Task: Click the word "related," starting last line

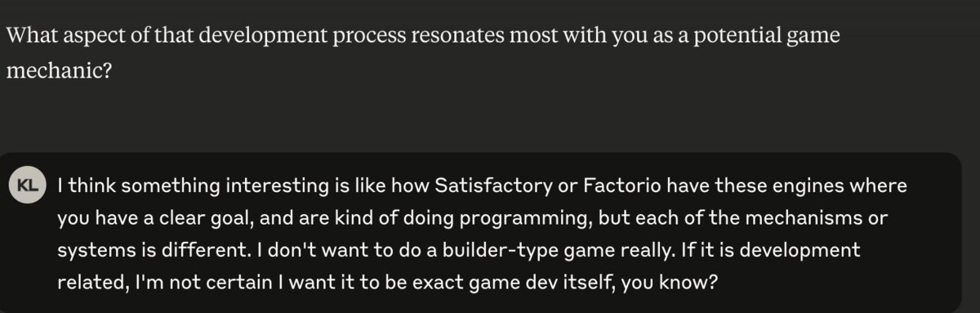Action: tap(91, 281)
